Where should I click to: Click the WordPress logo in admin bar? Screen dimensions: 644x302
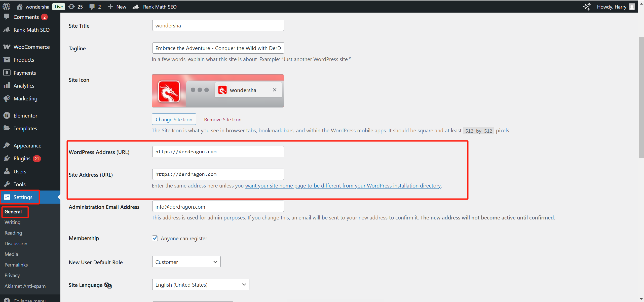(x=6, y=7)
